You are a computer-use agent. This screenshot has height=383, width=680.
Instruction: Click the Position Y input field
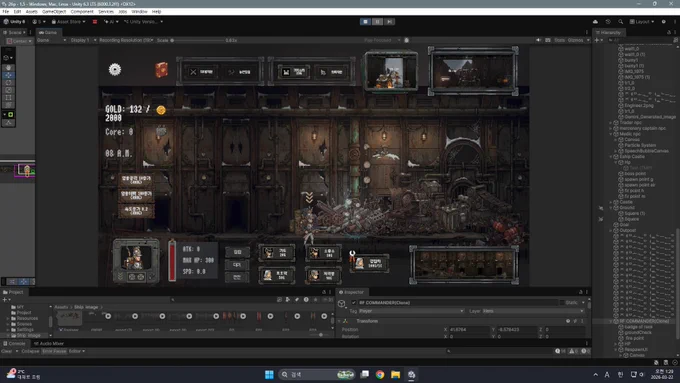point(516,330)
